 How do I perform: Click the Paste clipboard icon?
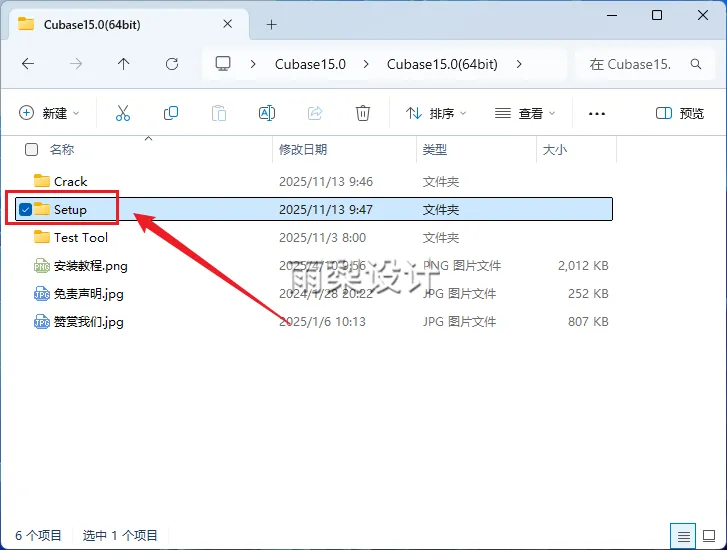pyautogui.click(x=219, y=113)
